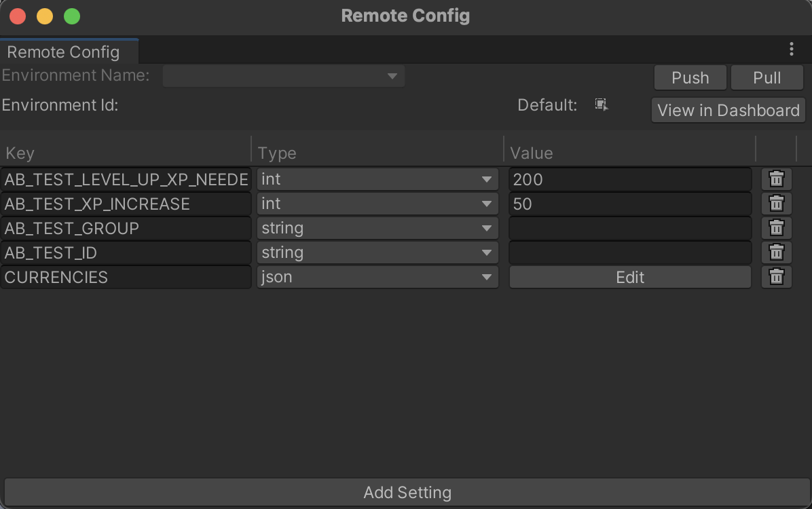Open View in Dashboard
This screenshot has width=812, height=509.
[728, 110]
